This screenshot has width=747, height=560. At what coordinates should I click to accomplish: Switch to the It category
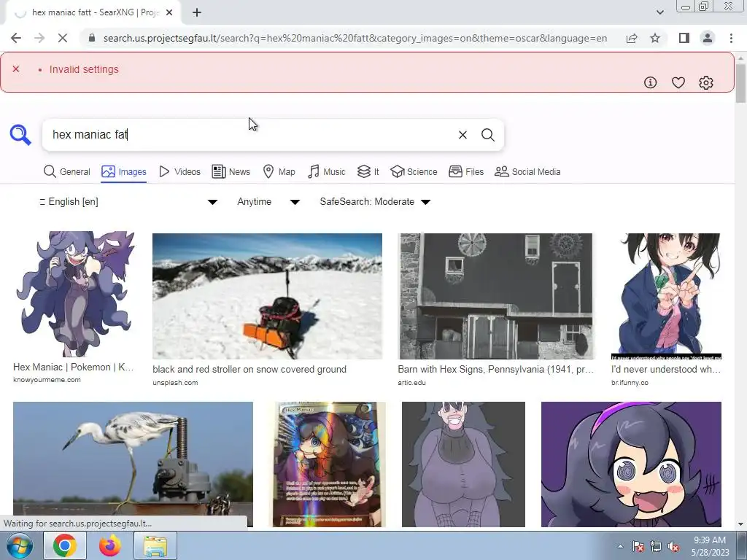[368, 172]
